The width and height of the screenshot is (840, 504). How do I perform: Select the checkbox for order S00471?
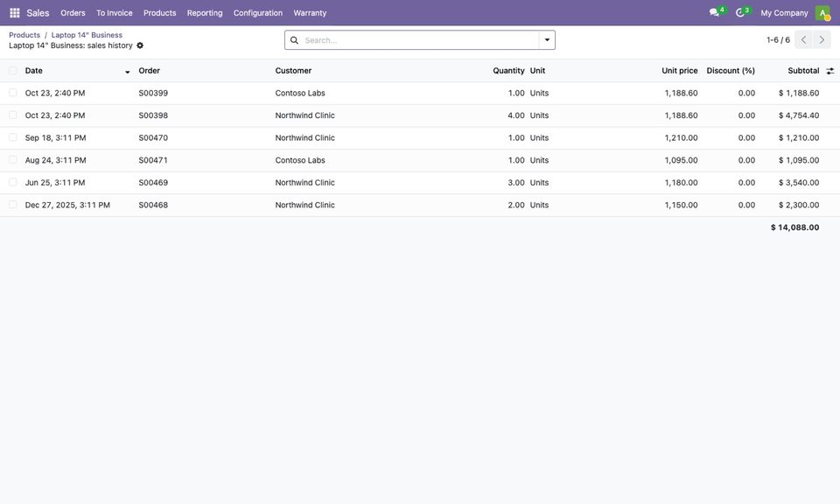point(13,160)
